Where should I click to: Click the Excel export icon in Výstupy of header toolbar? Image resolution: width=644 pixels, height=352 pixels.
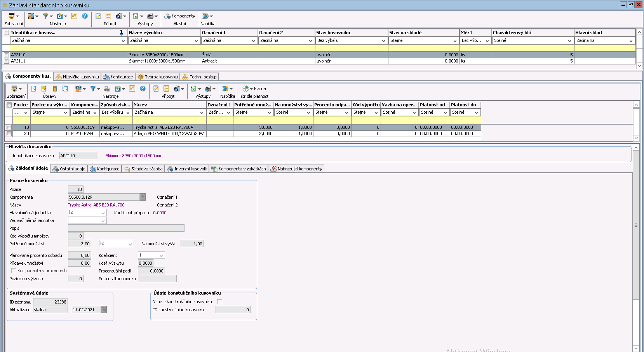tap(136, 16)
